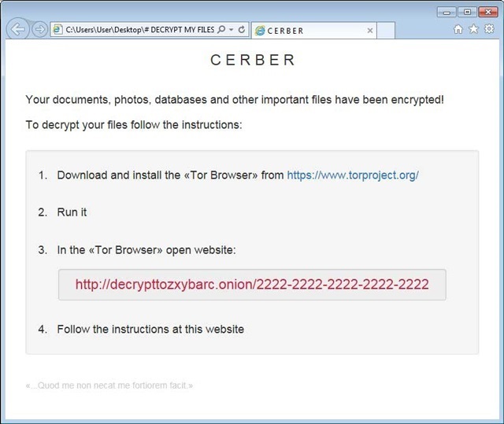Minimize the browser window
The image size is (504, 424).
tap(447, 13)
